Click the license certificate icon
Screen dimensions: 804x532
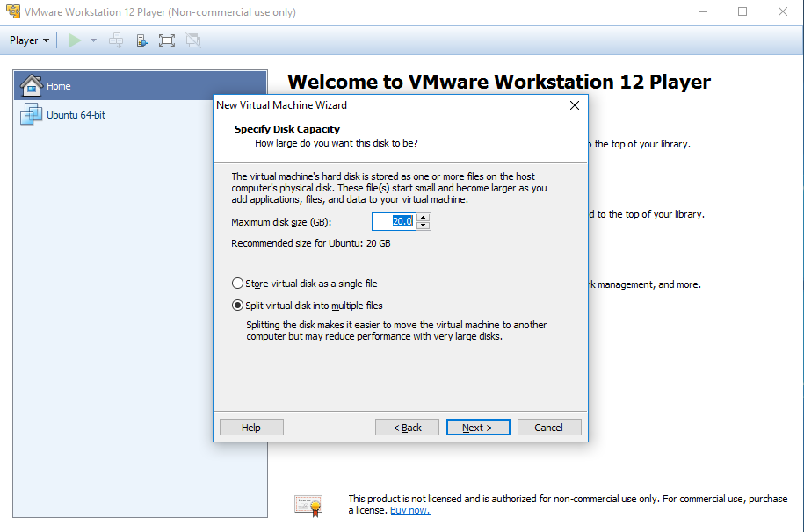(x=308, y=506)
